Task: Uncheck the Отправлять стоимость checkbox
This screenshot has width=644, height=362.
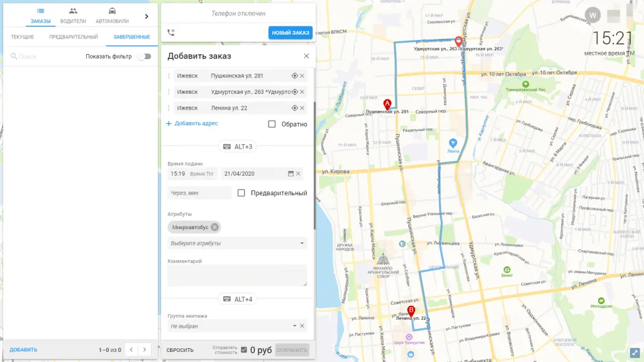Action: point(244,349)
